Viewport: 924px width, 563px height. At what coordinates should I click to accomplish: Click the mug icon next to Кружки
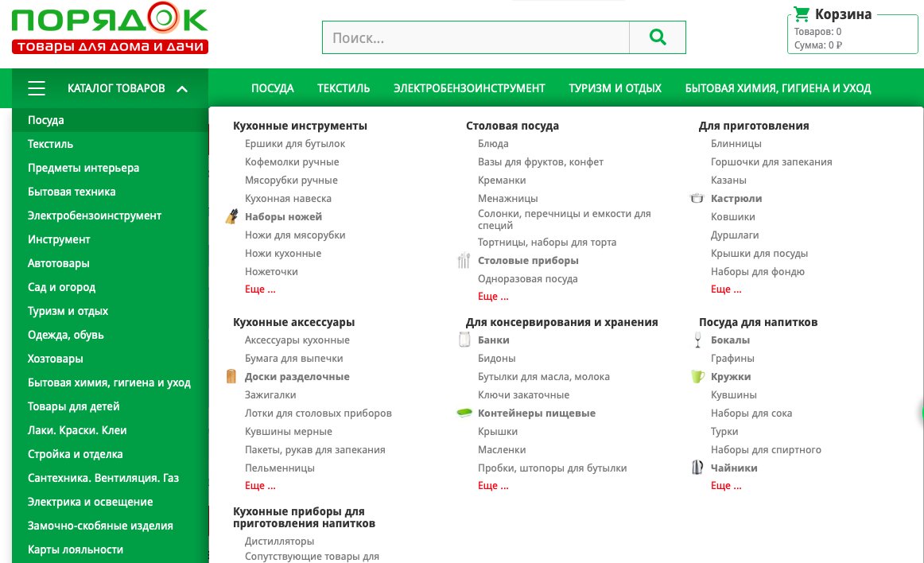[x=697, y=376]
